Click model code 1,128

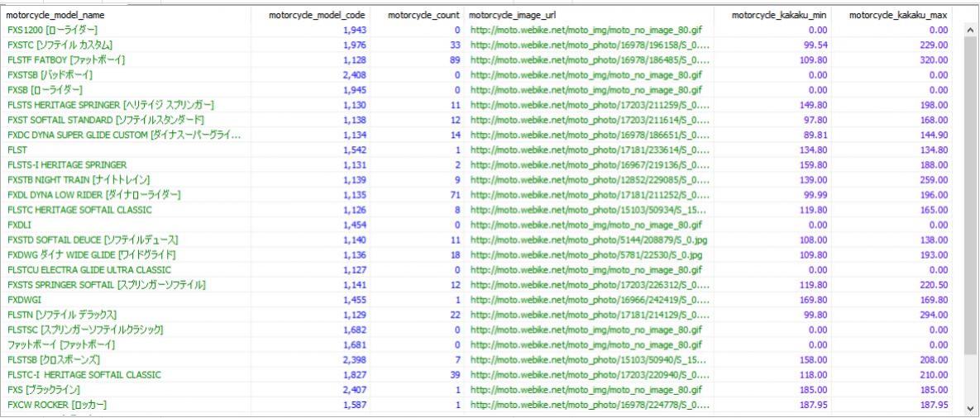tap(355, 60)
